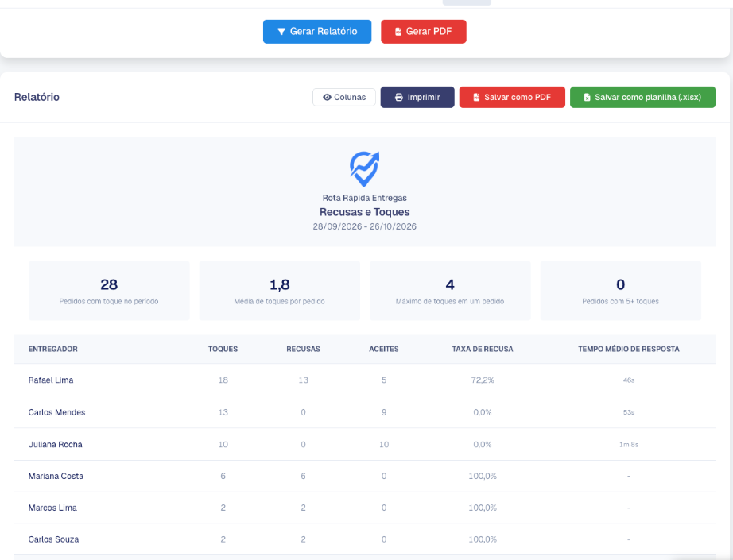Click the 53s response time value
The width and height of the screenshot is (733, 560).
[629, 412]
